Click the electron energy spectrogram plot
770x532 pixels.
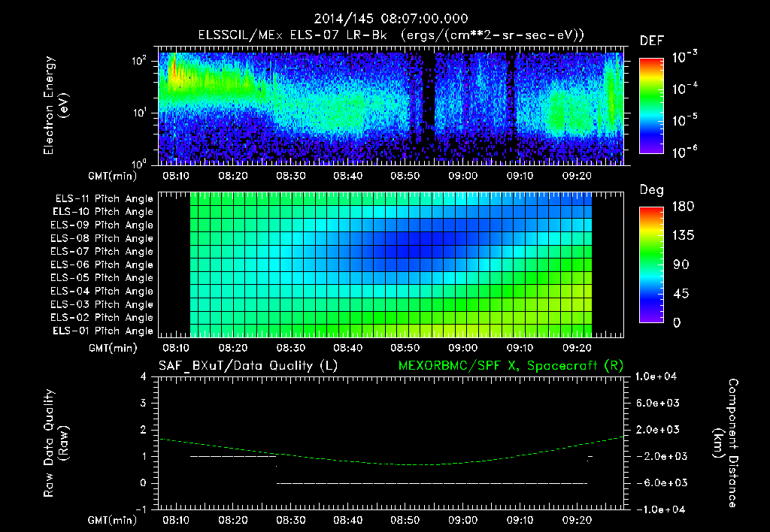[391, 106]
